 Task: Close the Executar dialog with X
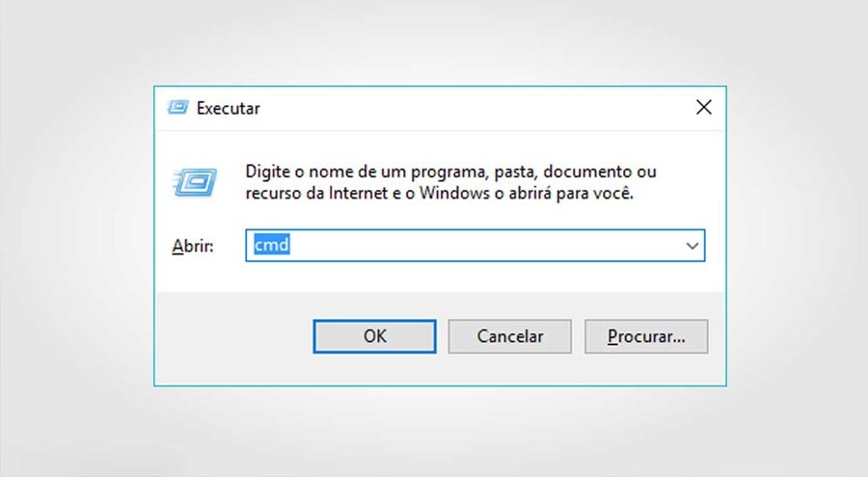[x=704, y=107]
